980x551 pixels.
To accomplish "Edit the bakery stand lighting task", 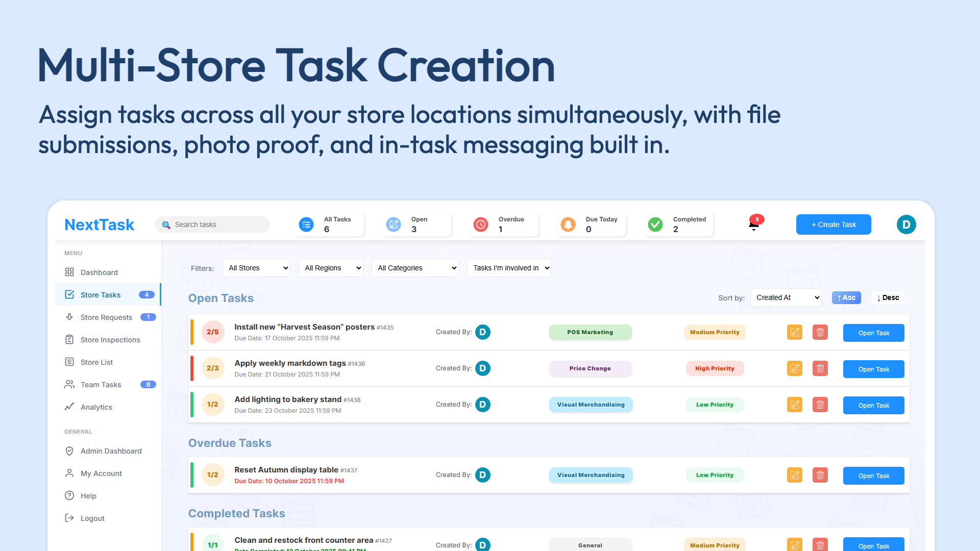I will point(795,405).
